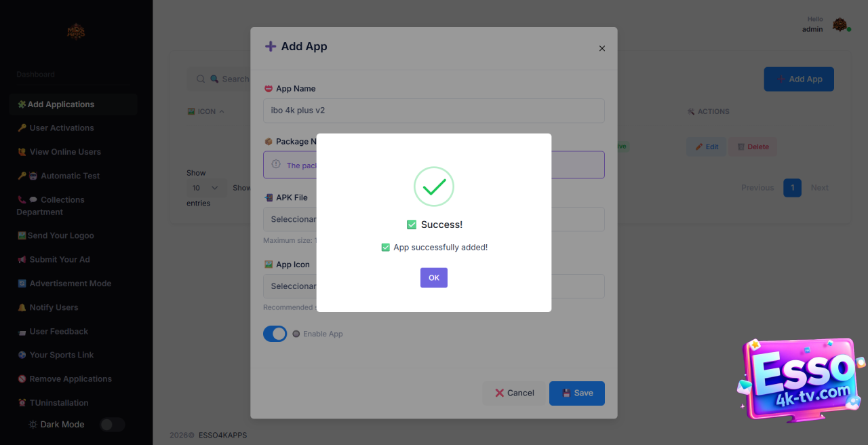This screenshot has width=868, height=445.
Task: Toggle the Enable App switch
Action: (275, 334)
